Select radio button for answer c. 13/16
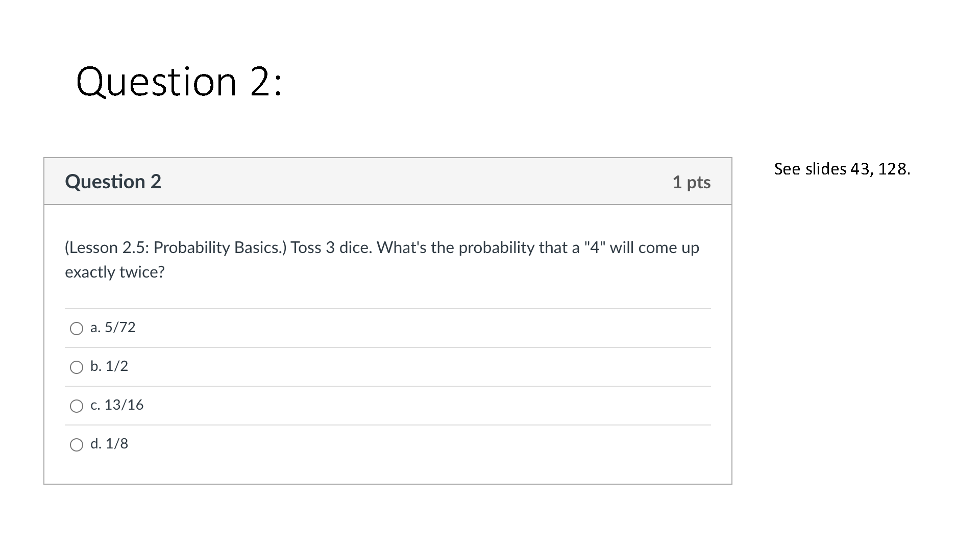 pos(77,406)
